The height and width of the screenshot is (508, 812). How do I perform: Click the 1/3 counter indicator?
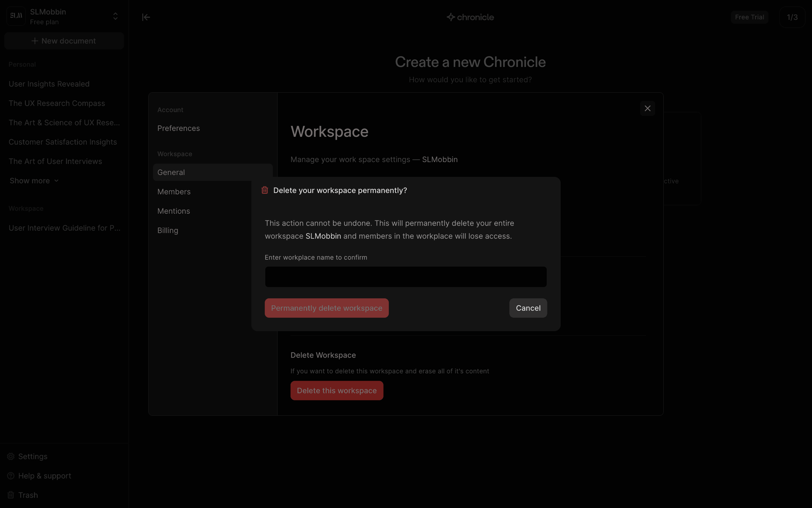click(x=792, y=17)
